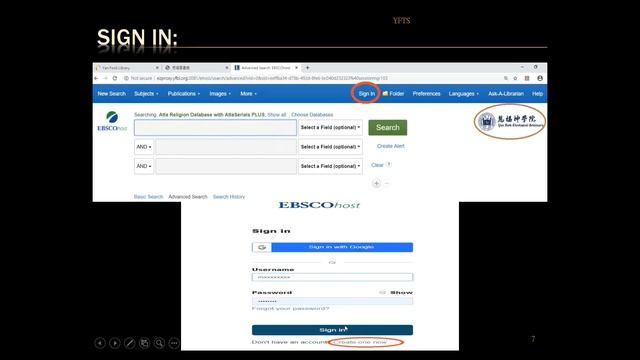640x360 pixels.
Task: Click Choose Databases
Action: 312,115
